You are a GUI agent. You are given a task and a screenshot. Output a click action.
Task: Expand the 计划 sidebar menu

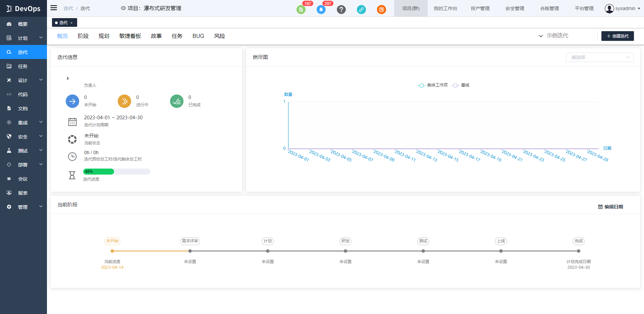coord(23,38)
